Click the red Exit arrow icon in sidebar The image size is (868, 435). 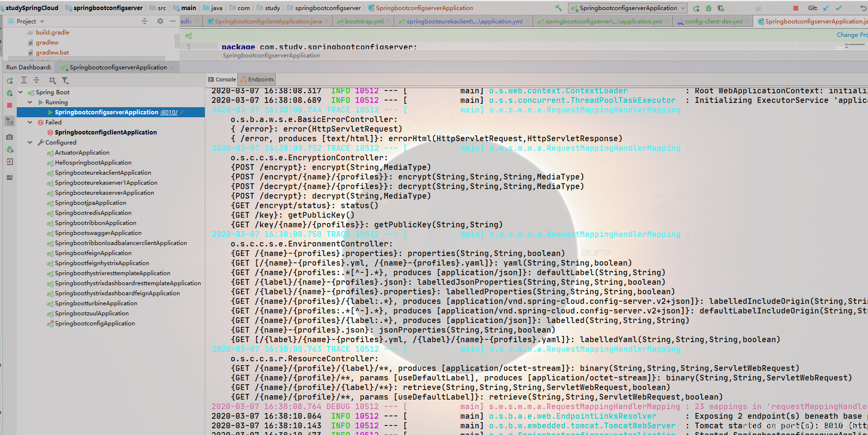pyautogui.click(x=10, y=162)
